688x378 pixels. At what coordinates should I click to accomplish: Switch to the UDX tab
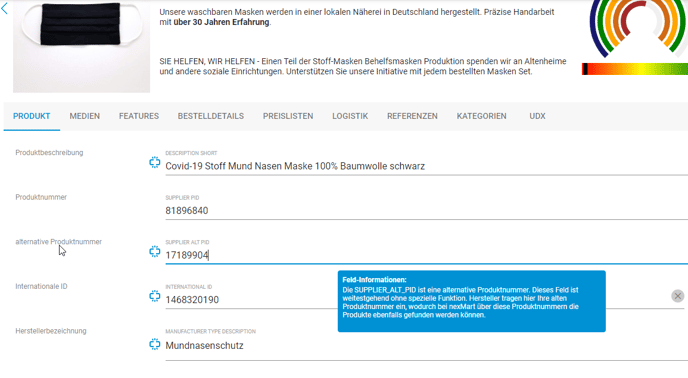[x=537, y=116]
